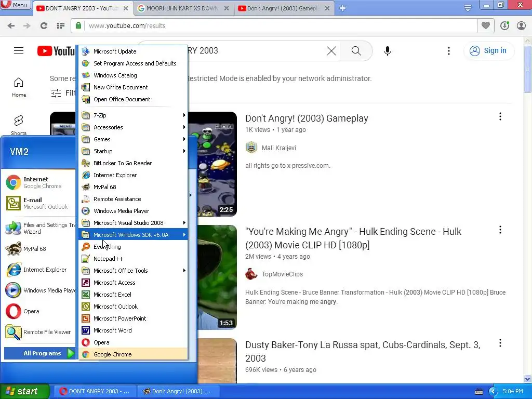Launch Microsoft Outlook from programs list

click(x=133, y=307)
